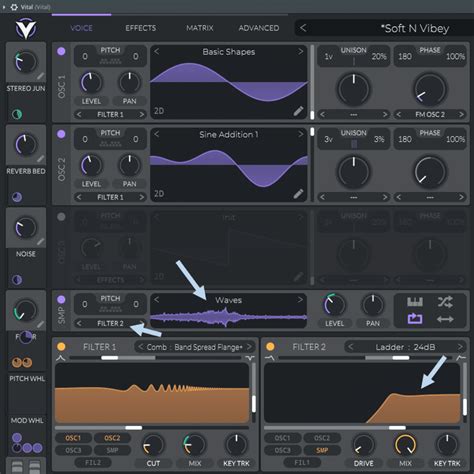
Task: Adjust Filter 2 DRIVE knob
Action: point(363,445)
